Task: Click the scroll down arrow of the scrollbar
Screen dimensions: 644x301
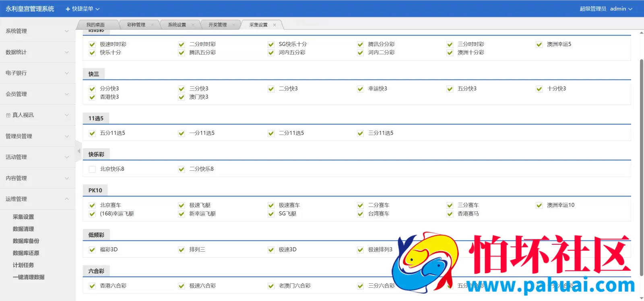Action: coord(641,298)
